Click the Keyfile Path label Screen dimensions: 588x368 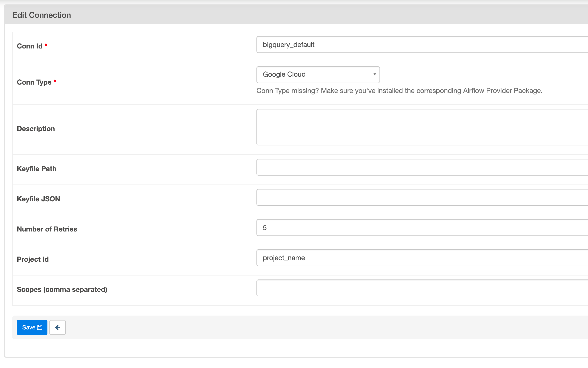click(37, 169)
